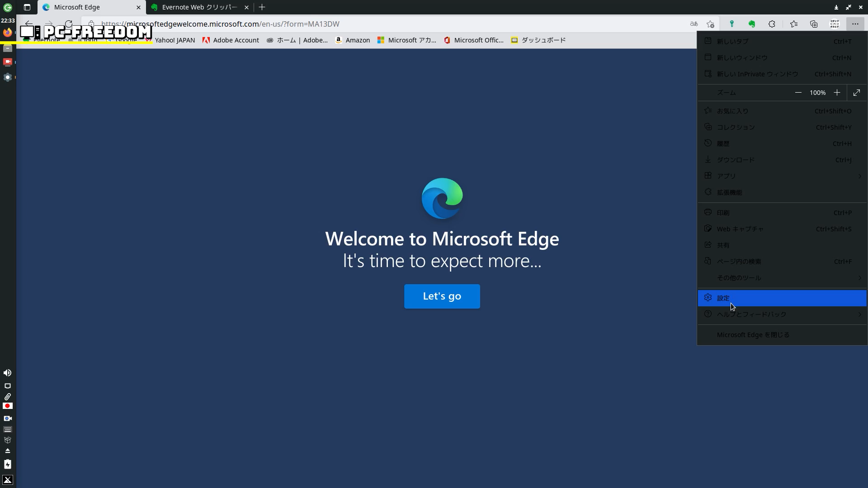
Task: Increase zoom with the plus button
Action: point(837,93)
